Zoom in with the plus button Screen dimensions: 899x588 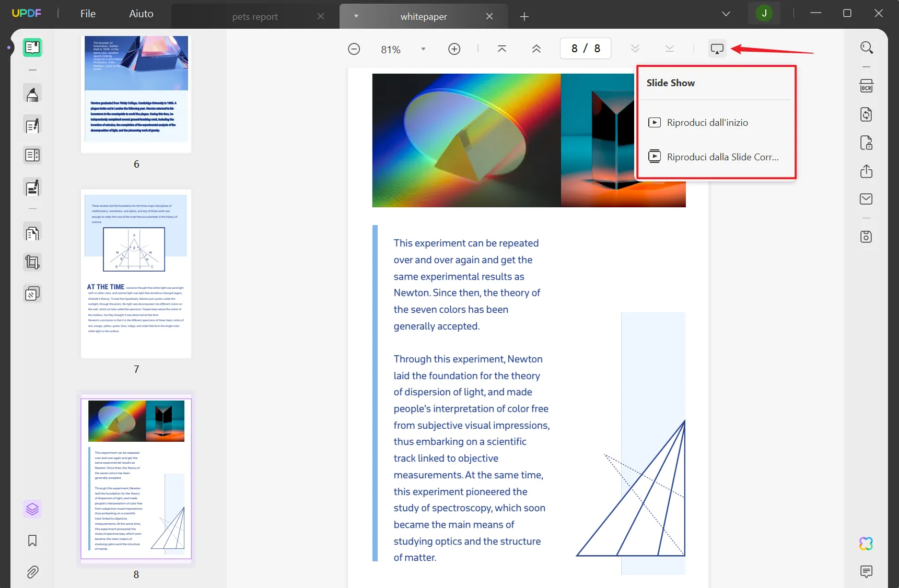pyautogui.click(x=454, y=49)
